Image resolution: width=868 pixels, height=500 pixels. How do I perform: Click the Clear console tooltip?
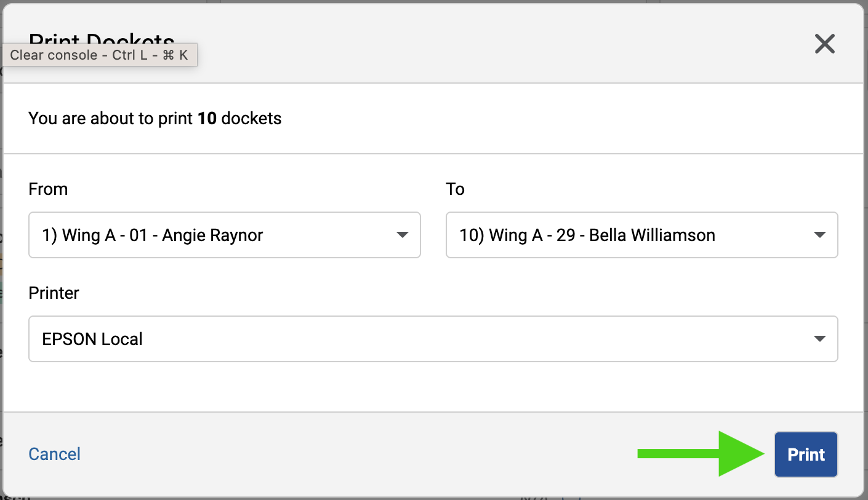[99, 55]
